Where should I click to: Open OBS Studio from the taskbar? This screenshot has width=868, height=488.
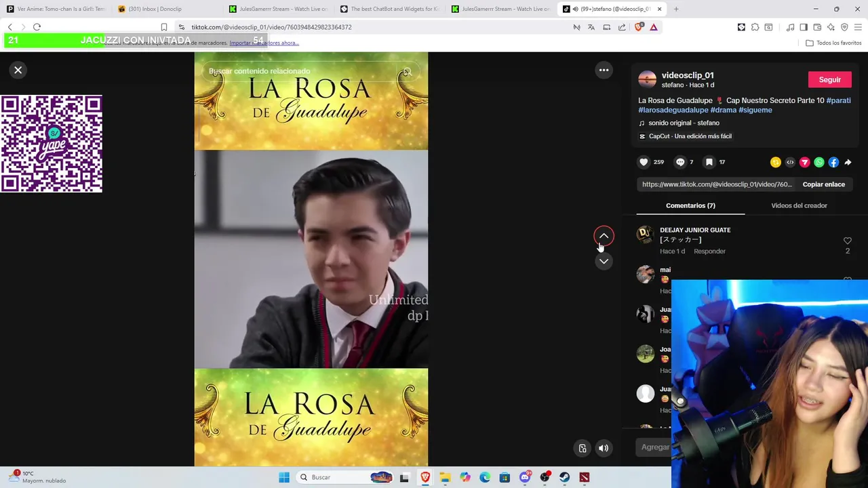tap(545, 477)
